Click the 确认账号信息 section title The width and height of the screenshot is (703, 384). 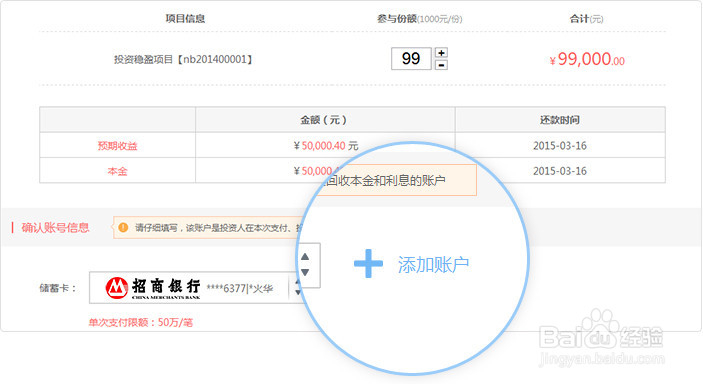[55, 227]
